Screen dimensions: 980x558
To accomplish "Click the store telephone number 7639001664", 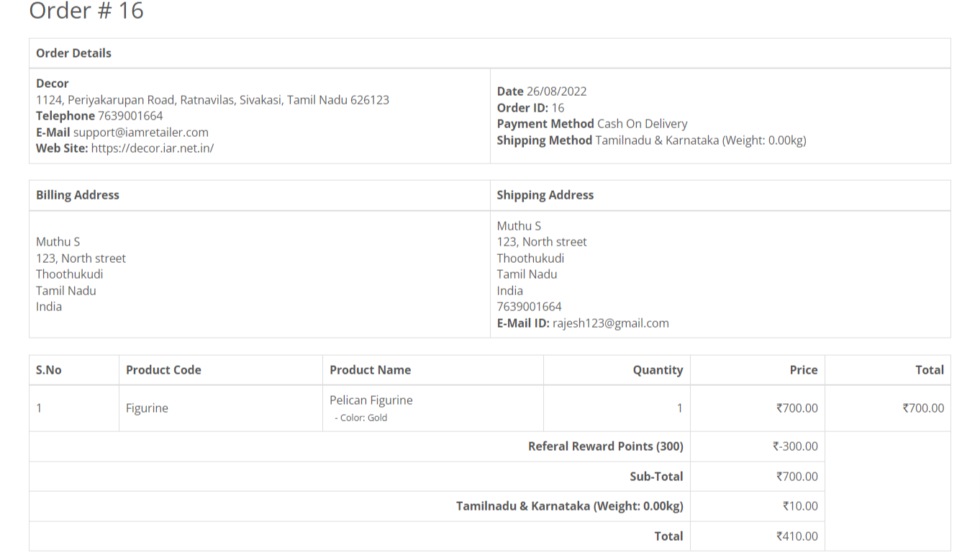I will click(130, 116).
